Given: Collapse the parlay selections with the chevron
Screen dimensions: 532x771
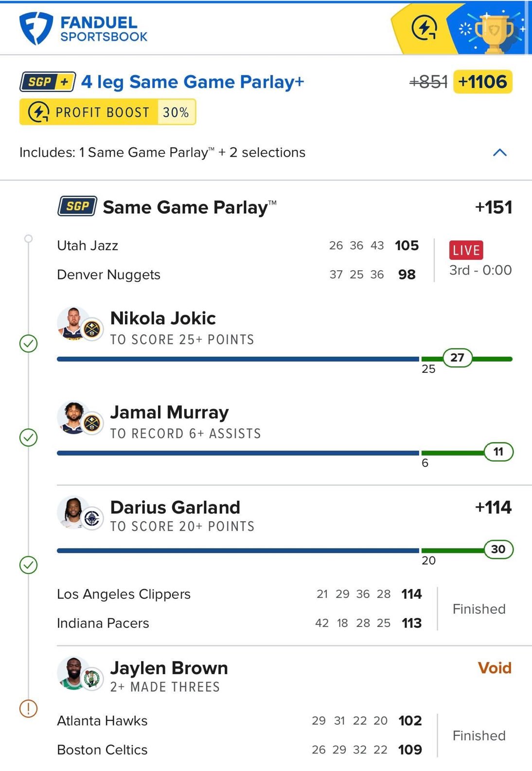Looking at the screenshot, I should (x=499, y=153).
